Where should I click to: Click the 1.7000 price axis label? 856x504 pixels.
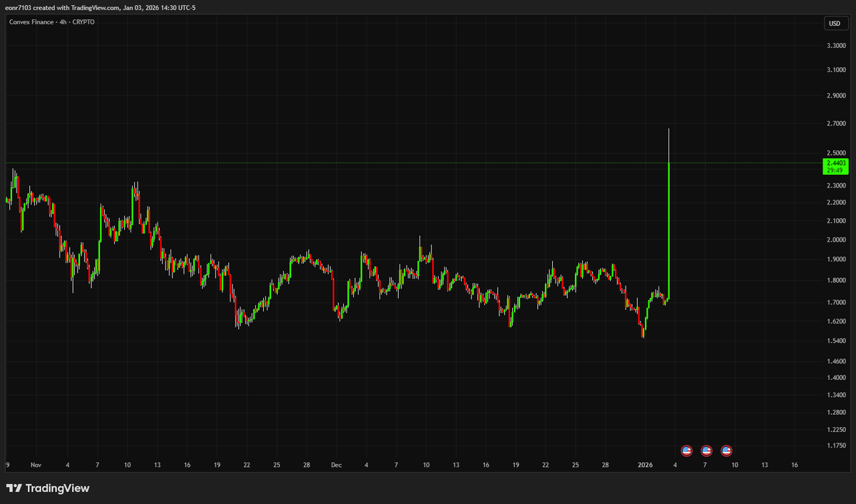[x=836, y=302]
